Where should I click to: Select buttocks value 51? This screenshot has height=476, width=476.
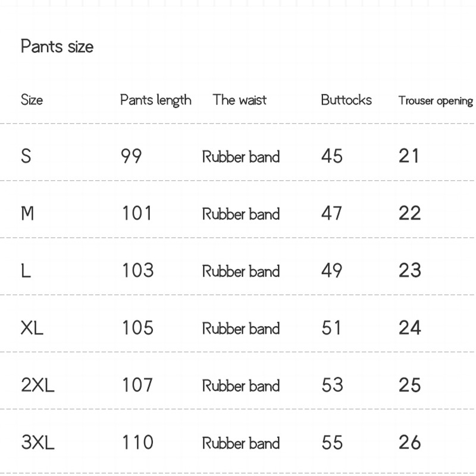[332, 328]
